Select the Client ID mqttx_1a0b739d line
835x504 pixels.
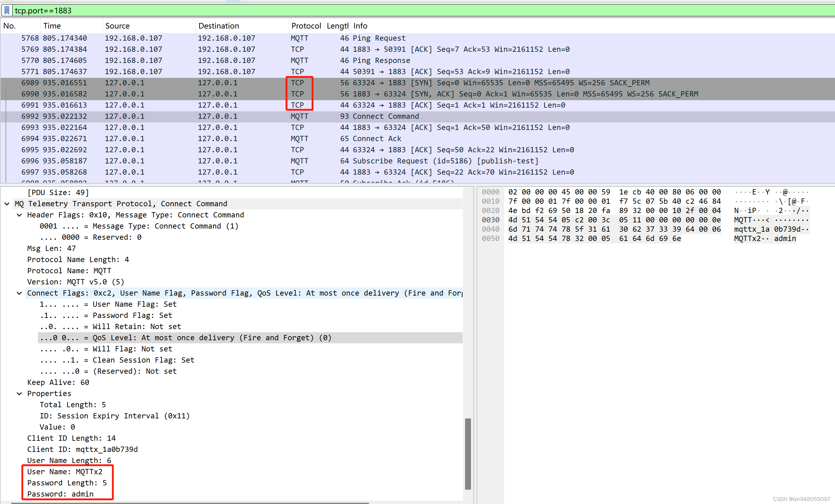click(x=82, y=449)
